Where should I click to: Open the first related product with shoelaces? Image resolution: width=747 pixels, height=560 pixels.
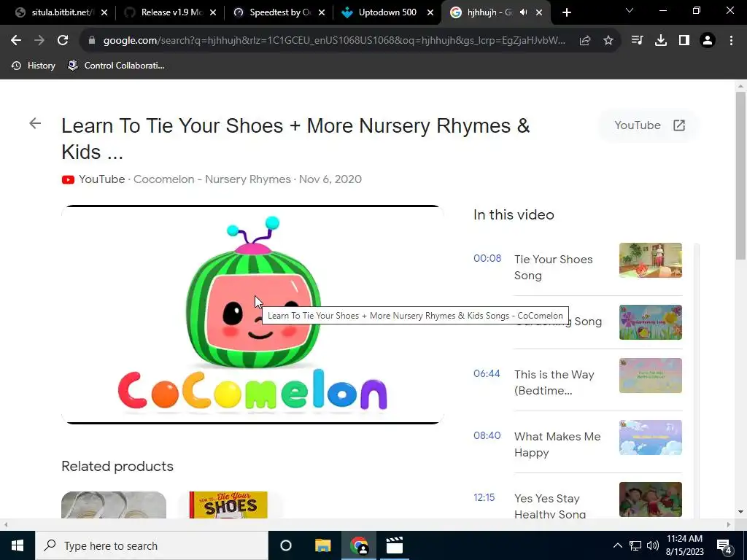[x=114, y=505]
